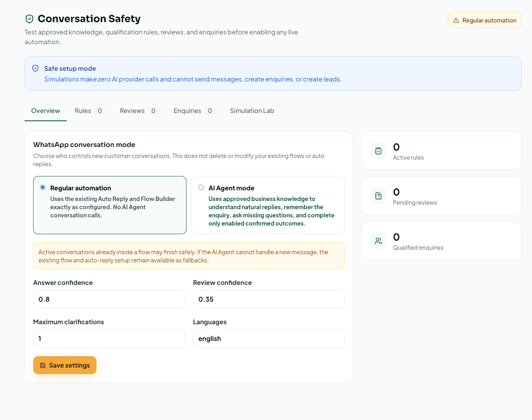Click the Regular automation status badge
Screen dimensions: 532x420
point(485,20)
